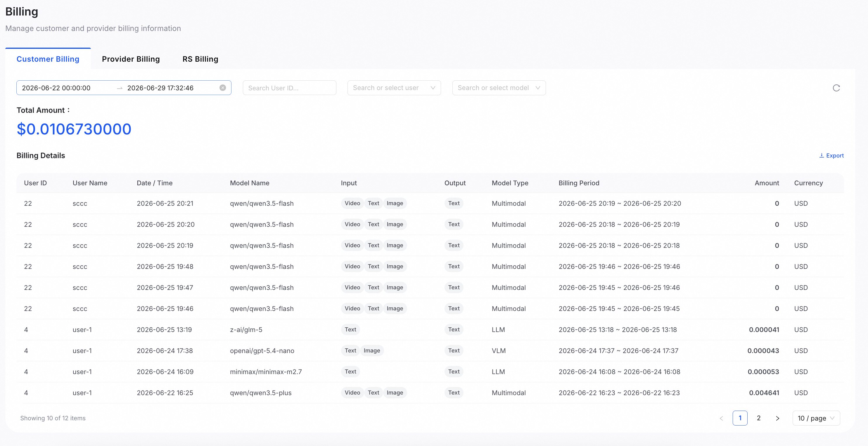The image size is (868, 446).
Task: Click the VLM model type cell
Action: pyautogui.click(x=499, y=351)
